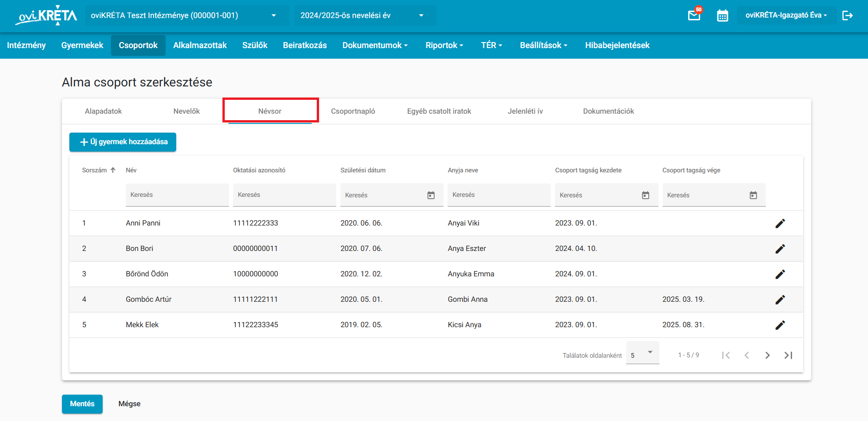Screen dimensions: 868x421
Task: Open the Alkalmazottak menu item
Action: pos(200,45)
